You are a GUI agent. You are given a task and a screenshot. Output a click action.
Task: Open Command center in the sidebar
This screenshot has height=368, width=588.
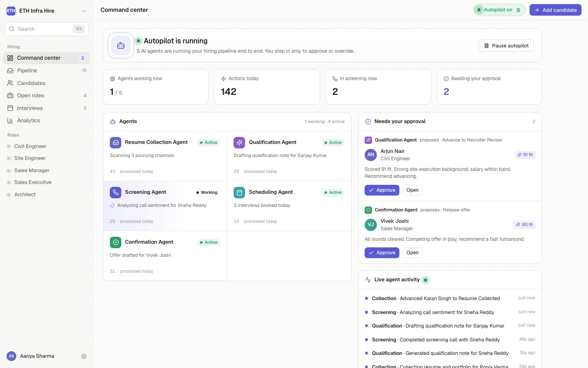point(47,58)
